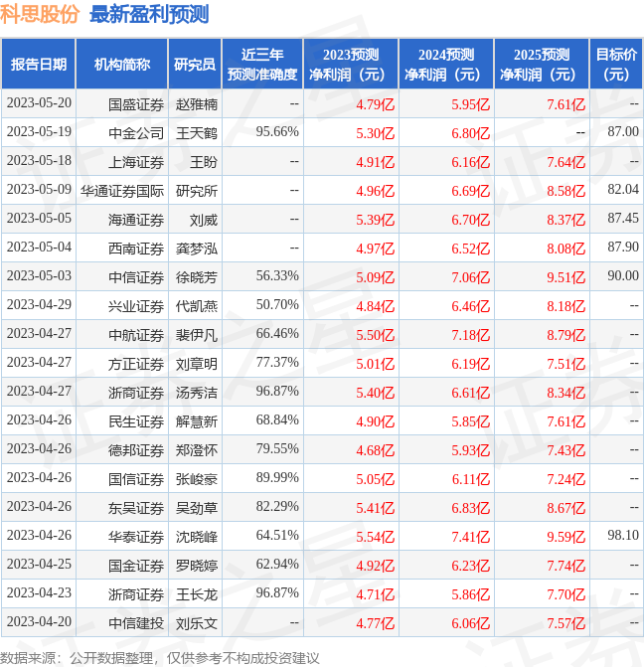The height and width of the screenshot is (667, 644).
Task: Click accuracy value 77.37%
Action: click(277, 363)
